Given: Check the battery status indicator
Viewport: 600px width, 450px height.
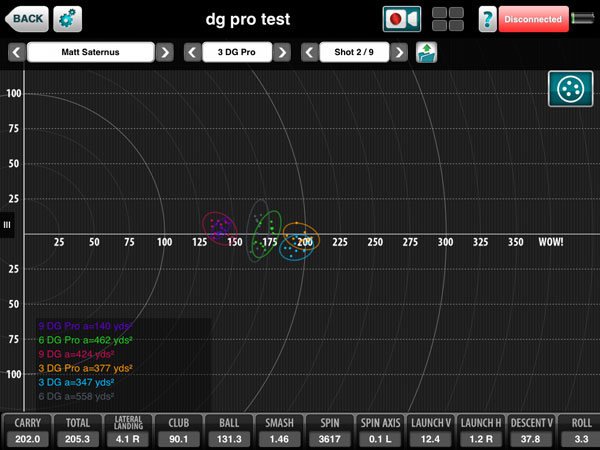Looking at the screenshot, I should point(583,18).
